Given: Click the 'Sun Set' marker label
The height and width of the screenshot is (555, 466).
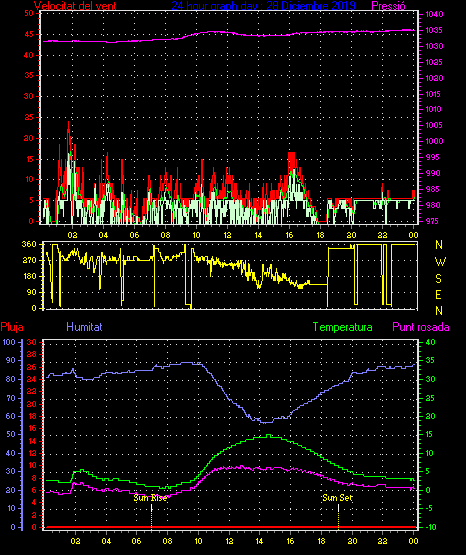Looking at the screenshot, I should pos(338,498).
